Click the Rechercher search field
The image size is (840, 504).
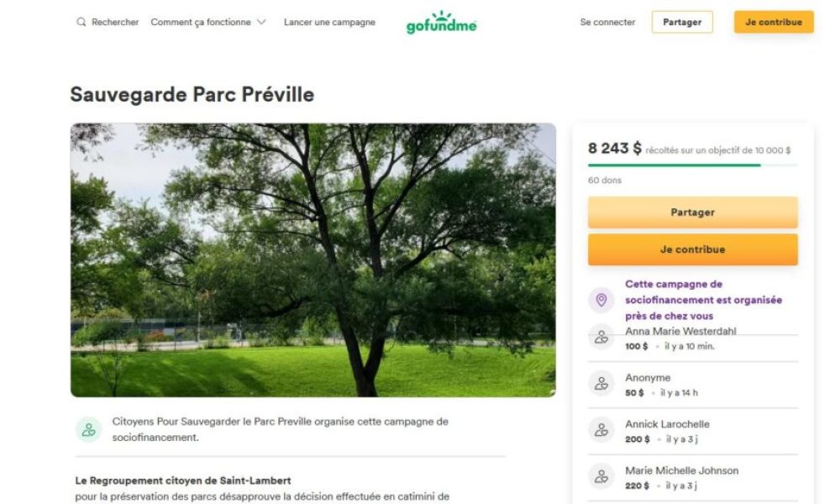tap(108, 22)
